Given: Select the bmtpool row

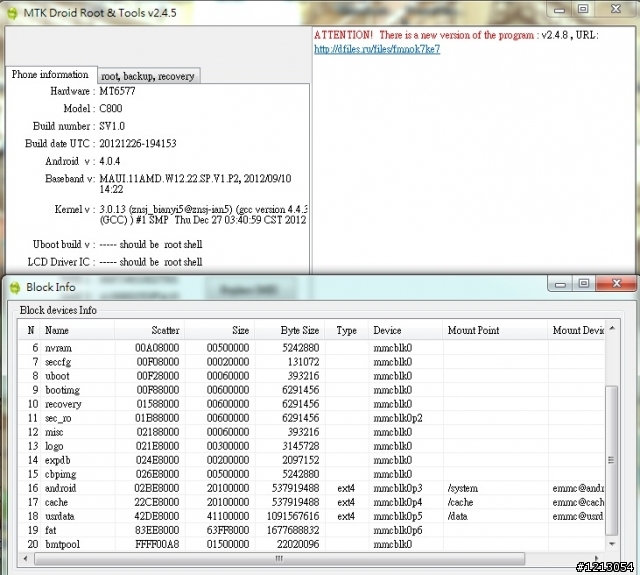Looking at the screenshot, I should (311, 544).
